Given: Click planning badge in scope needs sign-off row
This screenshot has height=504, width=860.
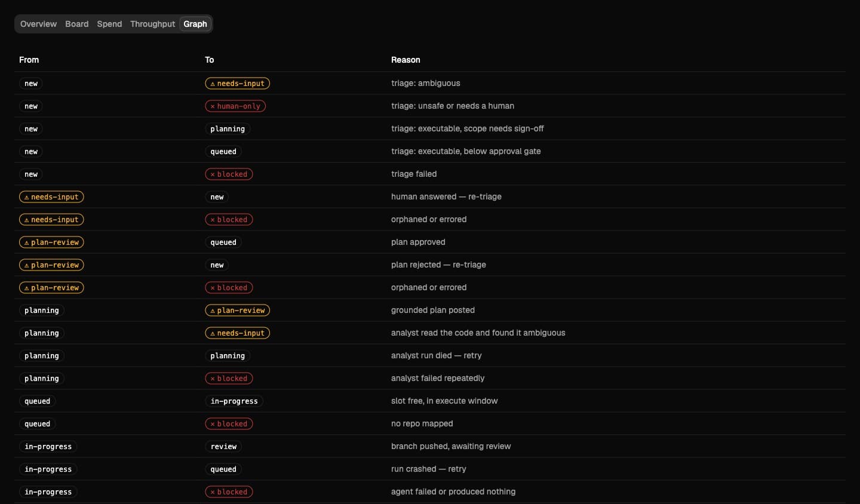Looking at the screenshot, I should pyautogui.click(x=228, y=129).
